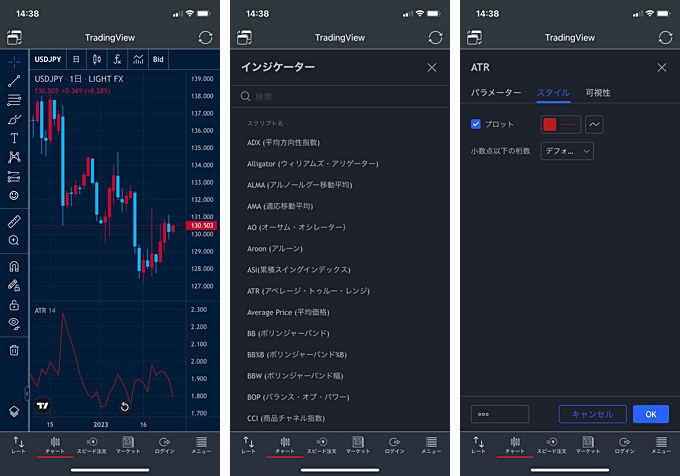Change the plot line style button

594,124
